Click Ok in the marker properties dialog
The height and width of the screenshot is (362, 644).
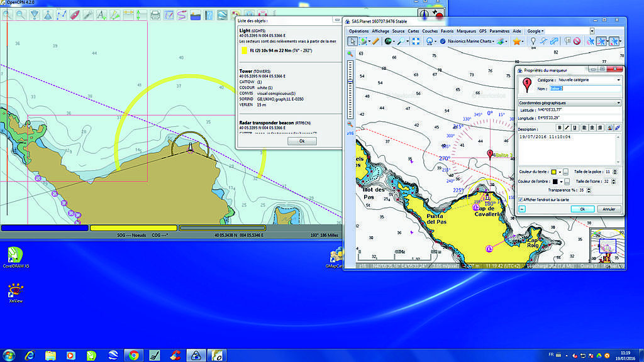point(582,209)
